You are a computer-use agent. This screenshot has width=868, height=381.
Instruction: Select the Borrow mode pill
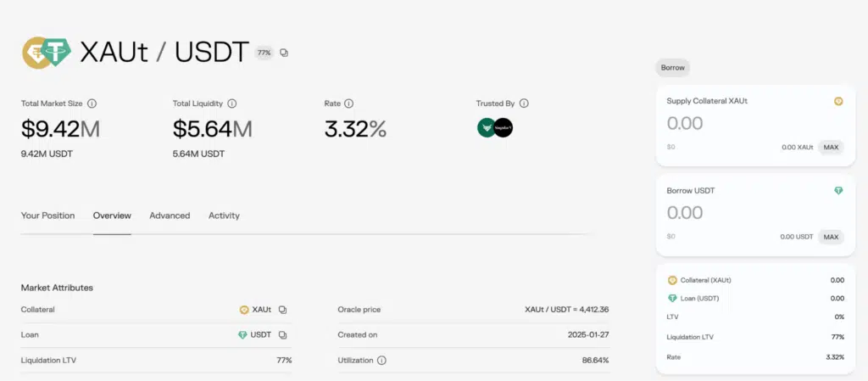(673, 67)
